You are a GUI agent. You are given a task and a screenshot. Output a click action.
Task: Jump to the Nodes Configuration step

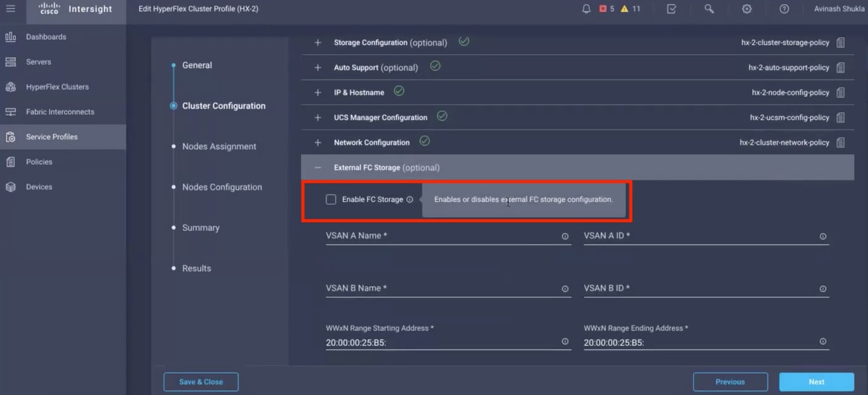coord(222,187)
